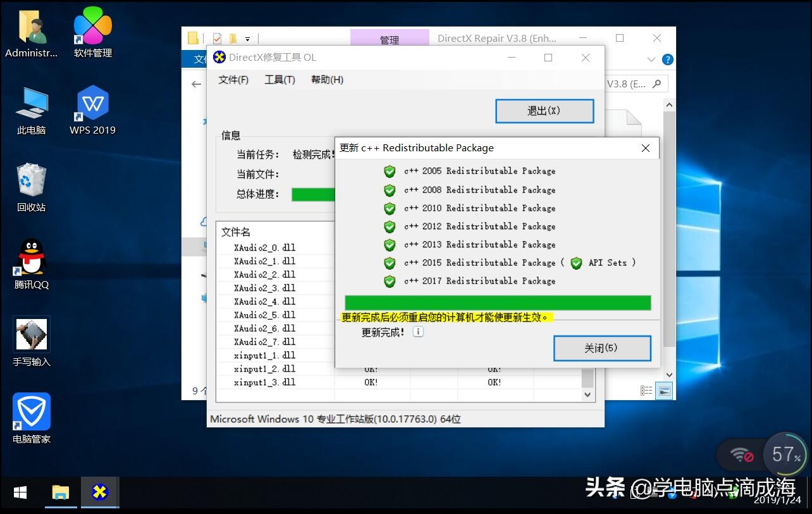Open the 软件管理 desktop shortcut
This screenshot has height=514, width=812.
(93, 33)
